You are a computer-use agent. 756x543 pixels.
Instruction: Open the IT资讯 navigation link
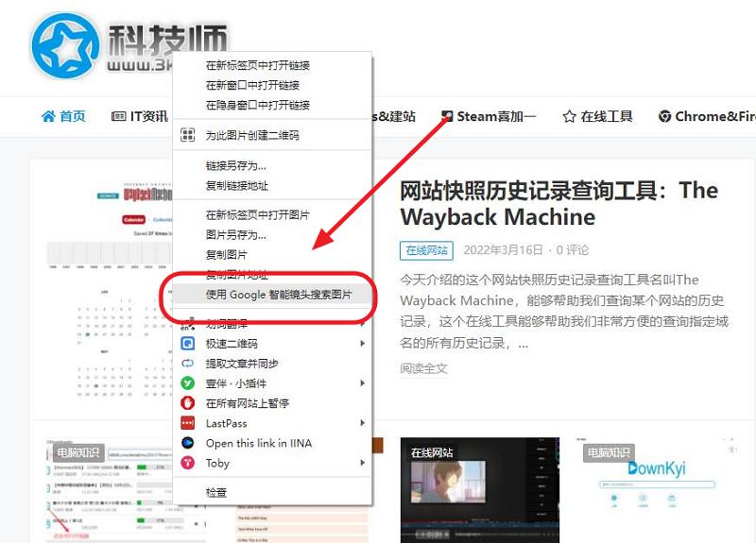pos(140,116)
